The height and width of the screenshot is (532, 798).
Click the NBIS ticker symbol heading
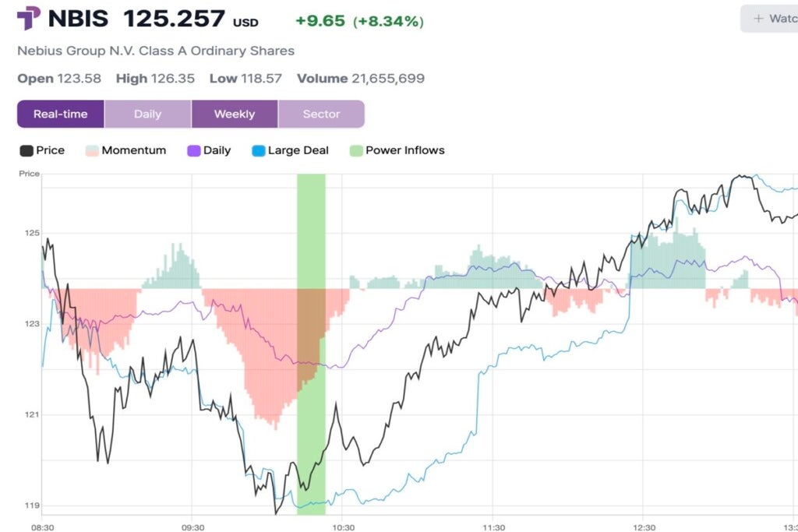pyautogui.click(x=78, y=18)
